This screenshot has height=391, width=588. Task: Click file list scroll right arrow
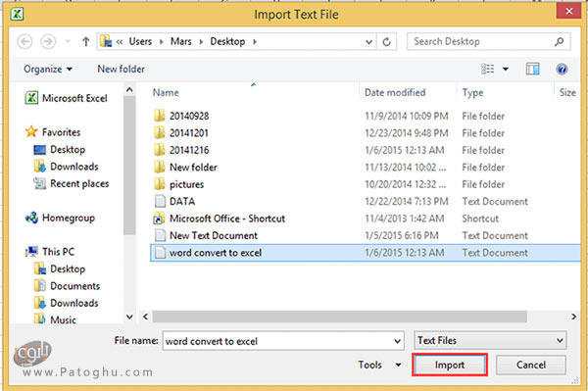pyautogui.click(x=573, y=317)
